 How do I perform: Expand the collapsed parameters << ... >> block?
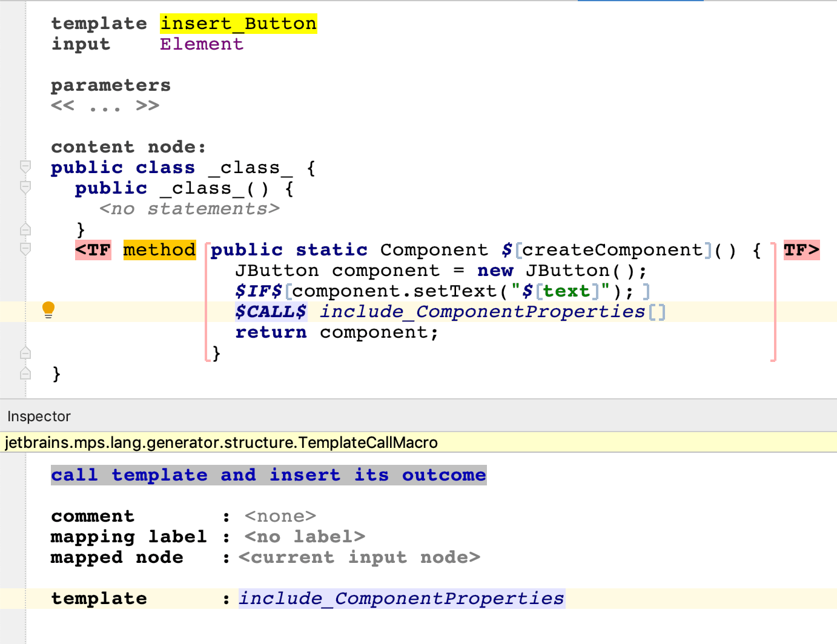point(105,106)
